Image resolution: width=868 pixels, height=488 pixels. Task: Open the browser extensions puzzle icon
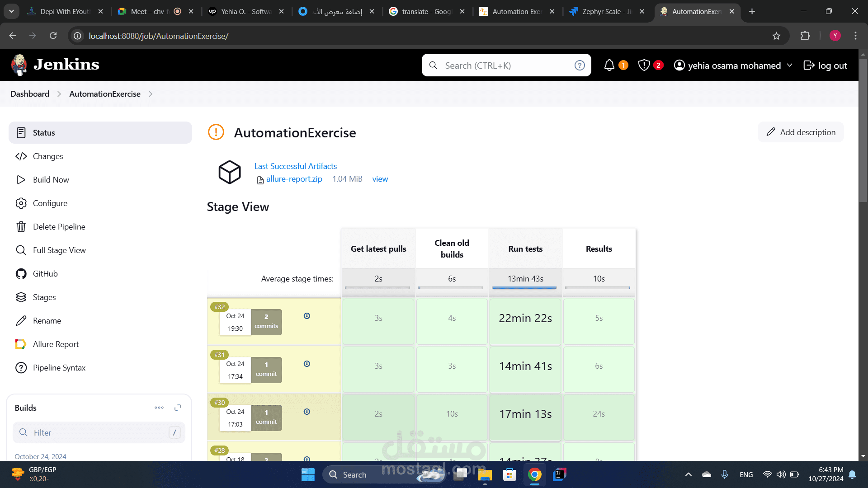tap(805, 36)
